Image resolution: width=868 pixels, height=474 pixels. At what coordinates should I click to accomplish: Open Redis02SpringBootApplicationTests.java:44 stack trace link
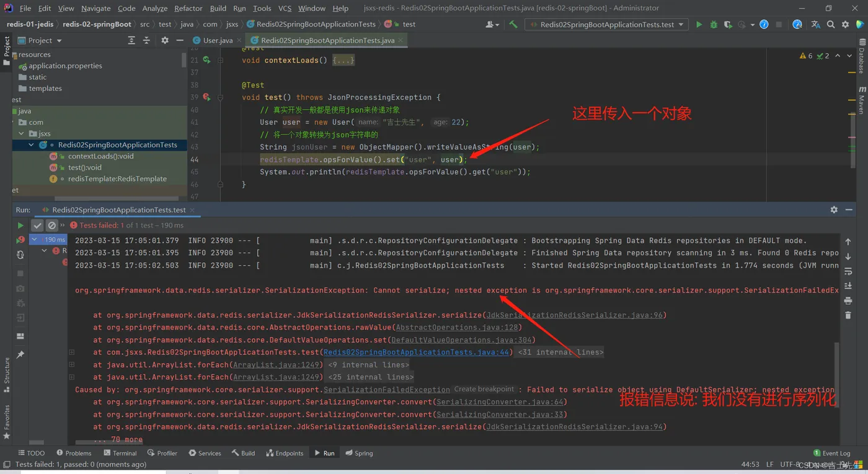[x=416, y=353]
